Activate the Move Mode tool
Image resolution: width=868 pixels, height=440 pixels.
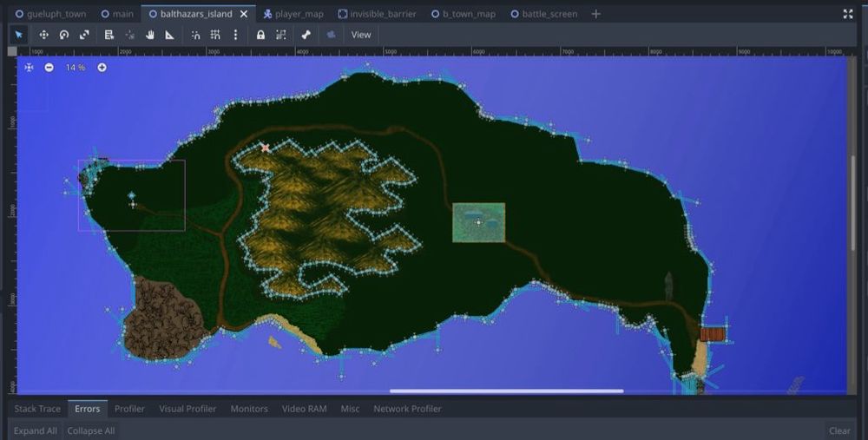coord(43,35)
